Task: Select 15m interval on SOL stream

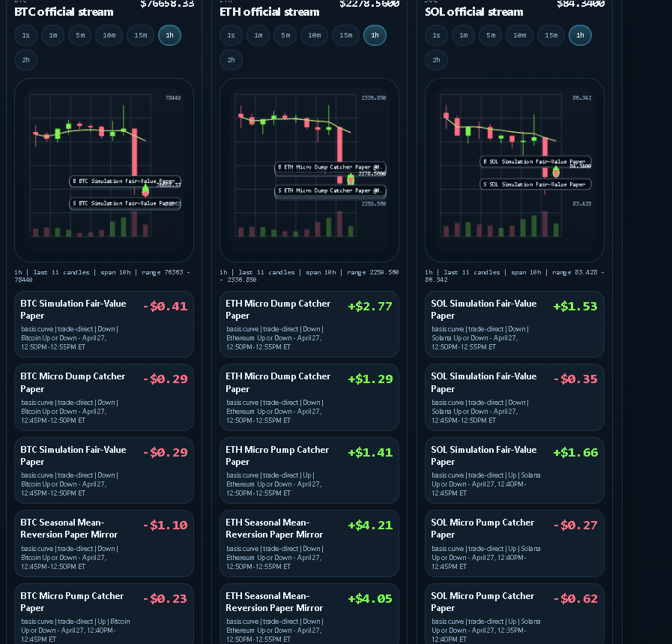Action: (x=551, y=35)
